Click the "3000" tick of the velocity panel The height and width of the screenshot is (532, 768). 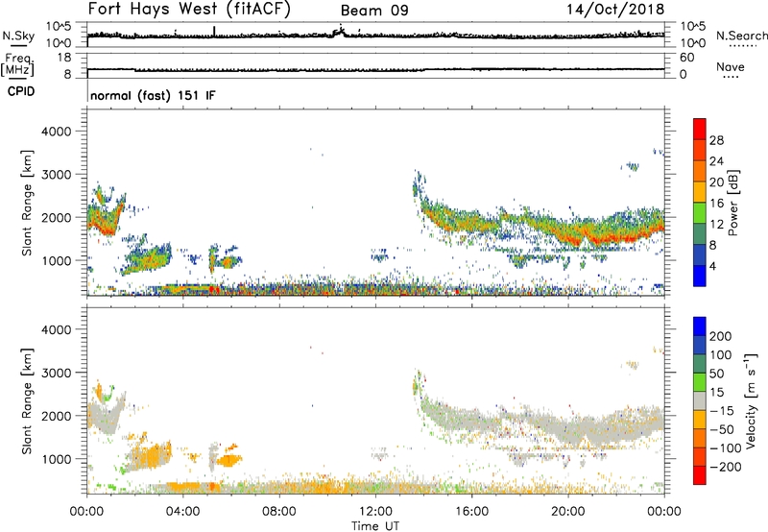coord(57,373)
